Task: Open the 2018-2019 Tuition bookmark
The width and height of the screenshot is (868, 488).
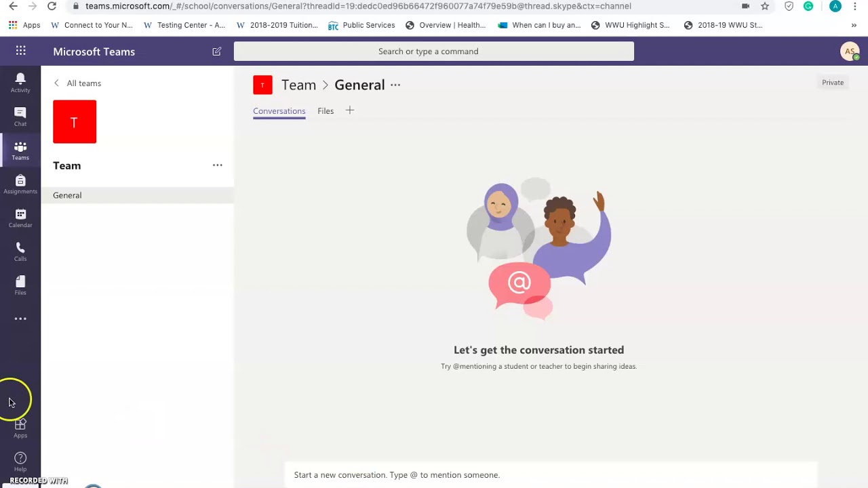Action: 277,25
